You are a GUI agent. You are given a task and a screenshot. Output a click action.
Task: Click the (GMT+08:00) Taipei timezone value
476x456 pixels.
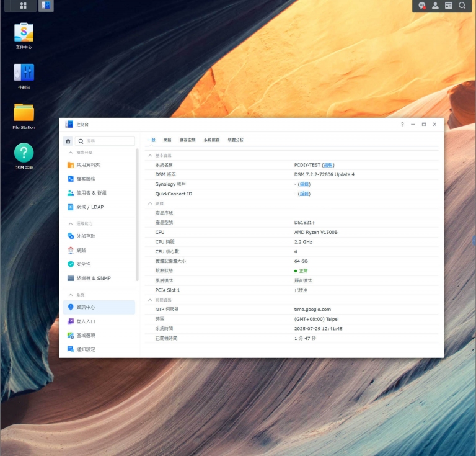(x=316, y=319)
